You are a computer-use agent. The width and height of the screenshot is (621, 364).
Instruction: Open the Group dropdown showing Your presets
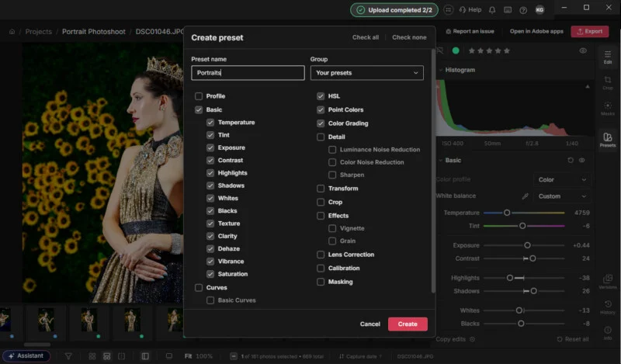coord(366,73)
